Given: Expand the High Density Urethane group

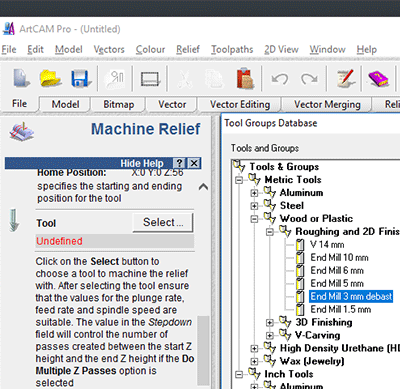Looking at the screenshot, I should click(254, 348).
